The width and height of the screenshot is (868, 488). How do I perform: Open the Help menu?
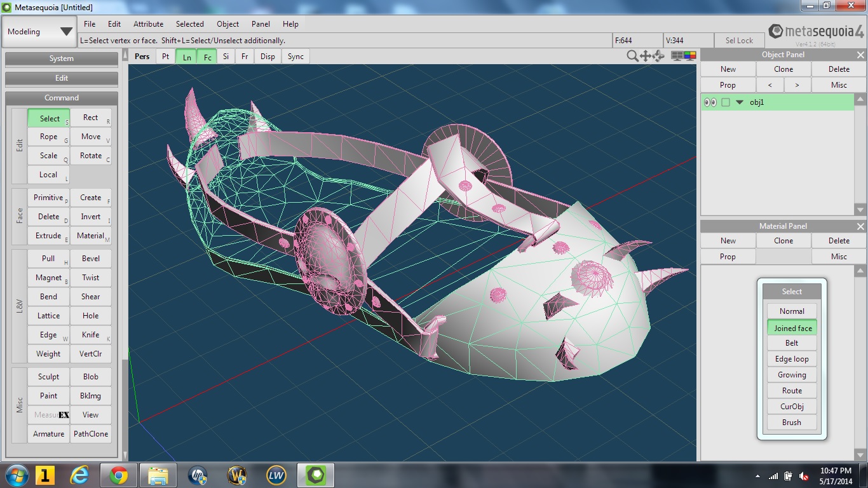click(290, 24)
